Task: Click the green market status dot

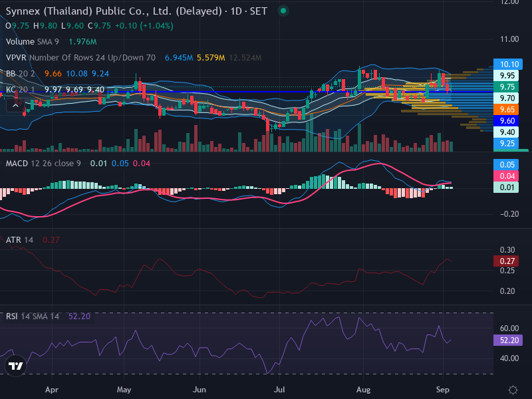Action: point(283,11)
